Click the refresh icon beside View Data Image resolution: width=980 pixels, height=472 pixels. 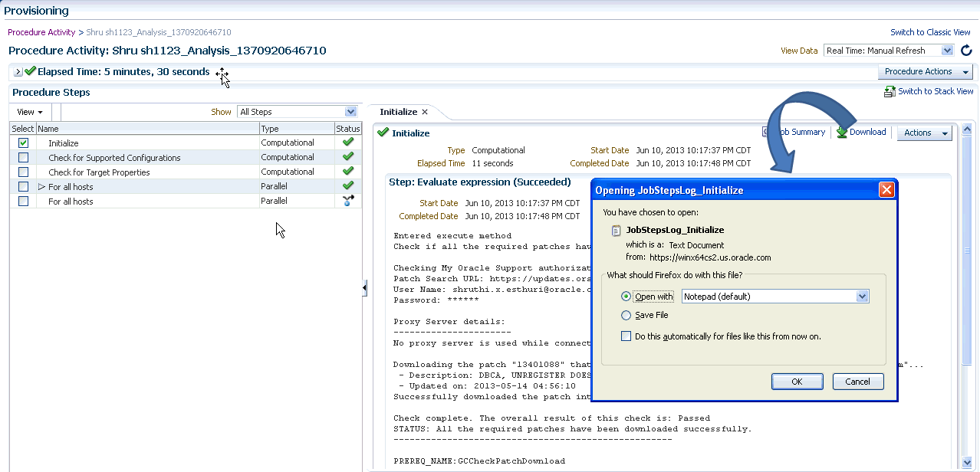[x=966, y=51]
